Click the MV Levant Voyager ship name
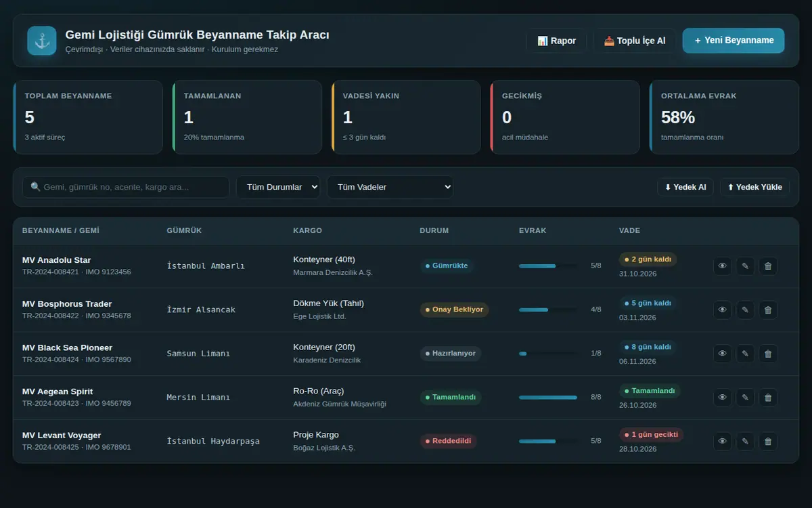Image resolution: width=812 pixels, height=508 pixels. tap(62, 436)
